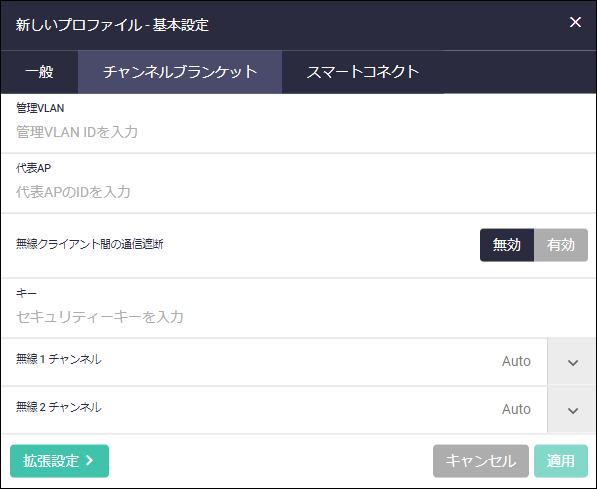Viewport: 597px width, 489px height.
Task: Expand the 無線1チャンネル dropdown arrow
Action: point(572,362)
